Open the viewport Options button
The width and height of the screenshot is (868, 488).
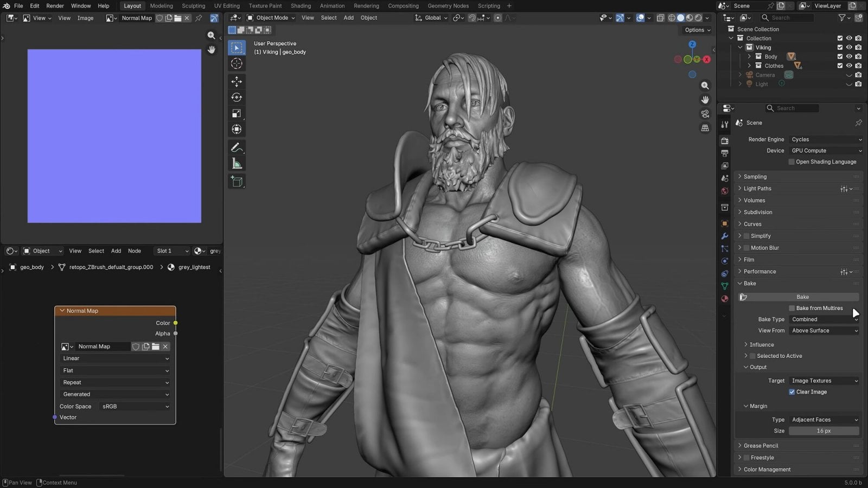pos(696,30)
